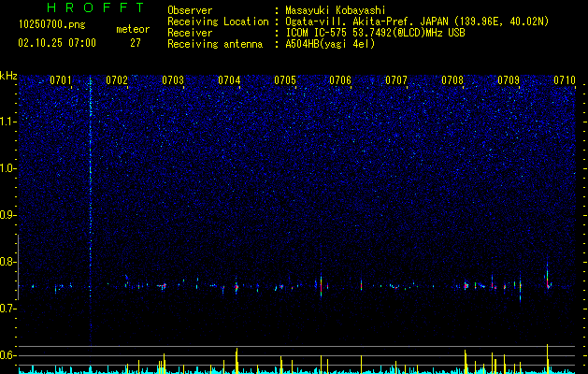Click the Observer label
This screenshot has height=374, width=588.
tap(190, 10)
